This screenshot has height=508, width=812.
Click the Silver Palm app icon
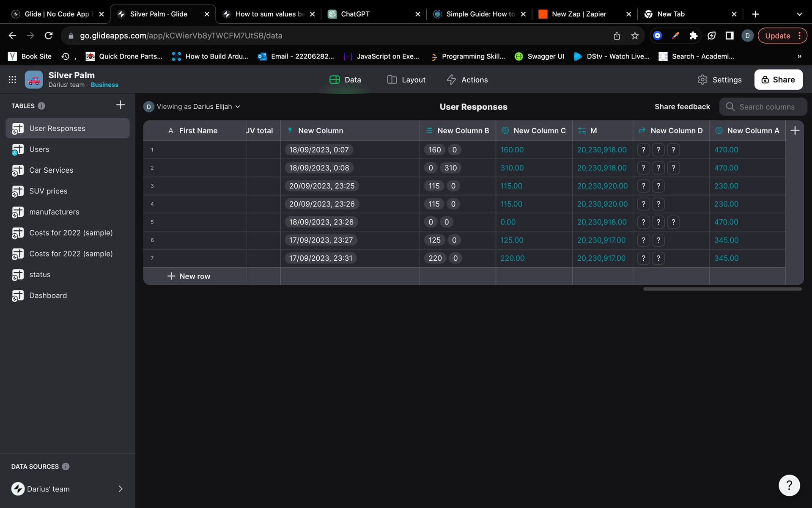[34, 80]
